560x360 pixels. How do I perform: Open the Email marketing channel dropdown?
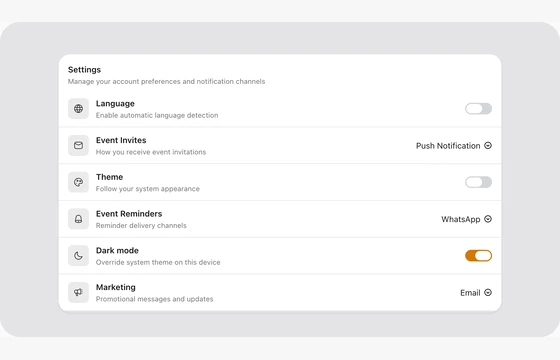(x=476, y=293)
